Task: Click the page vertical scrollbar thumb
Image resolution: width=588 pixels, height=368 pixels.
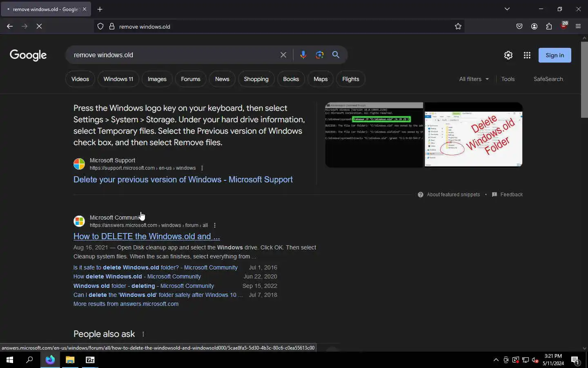Action: pyautogui.click(x=584, y=79)
